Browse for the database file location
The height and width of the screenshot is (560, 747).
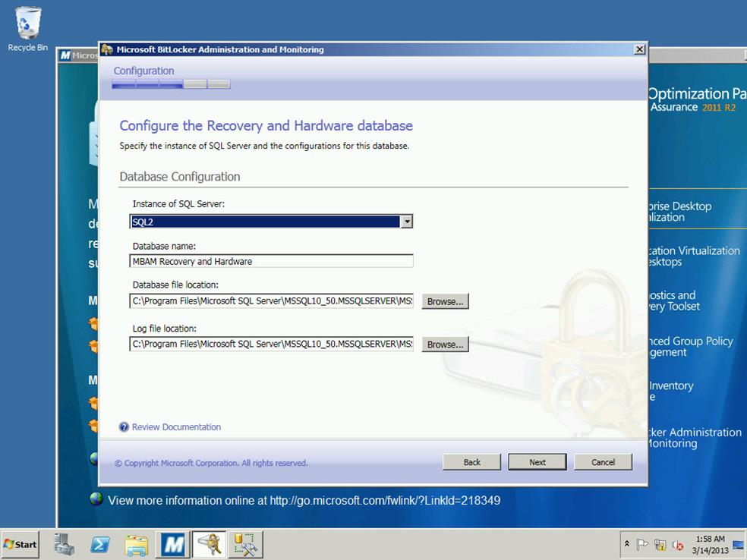coord(445,301)
